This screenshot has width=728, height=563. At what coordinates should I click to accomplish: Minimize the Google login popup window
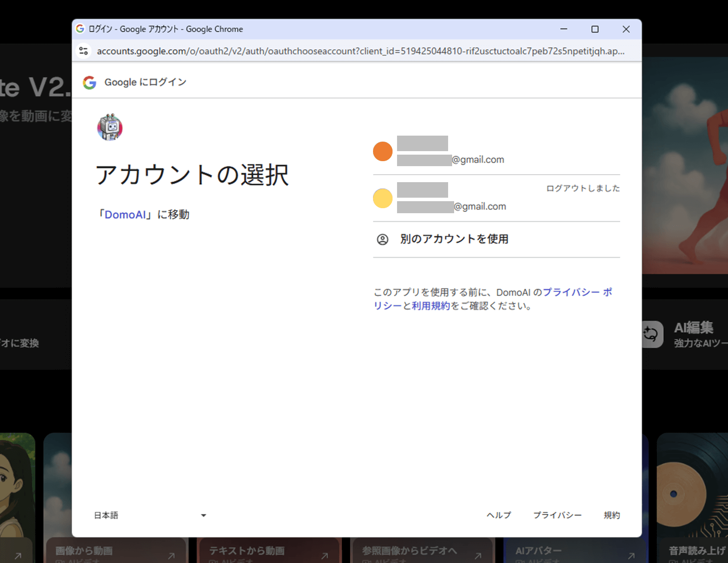(x=564, y=29)
